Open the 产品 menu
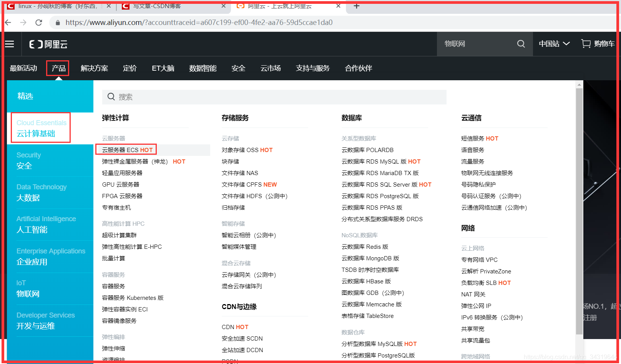Viewport: 621px width, 364px height. tap(58, 68)
